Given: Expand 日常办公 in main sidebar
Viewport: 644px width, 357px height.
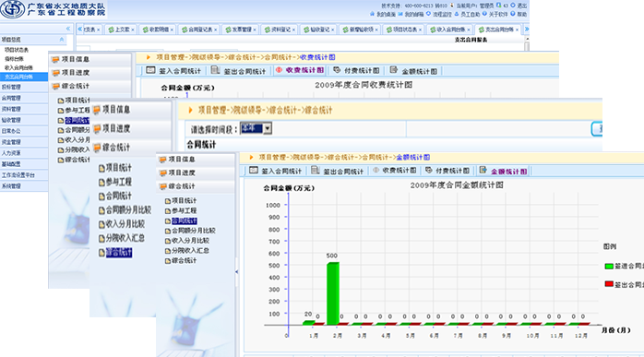Looking at the screenshot, I should pyautogui.click(x=24, y=131).
